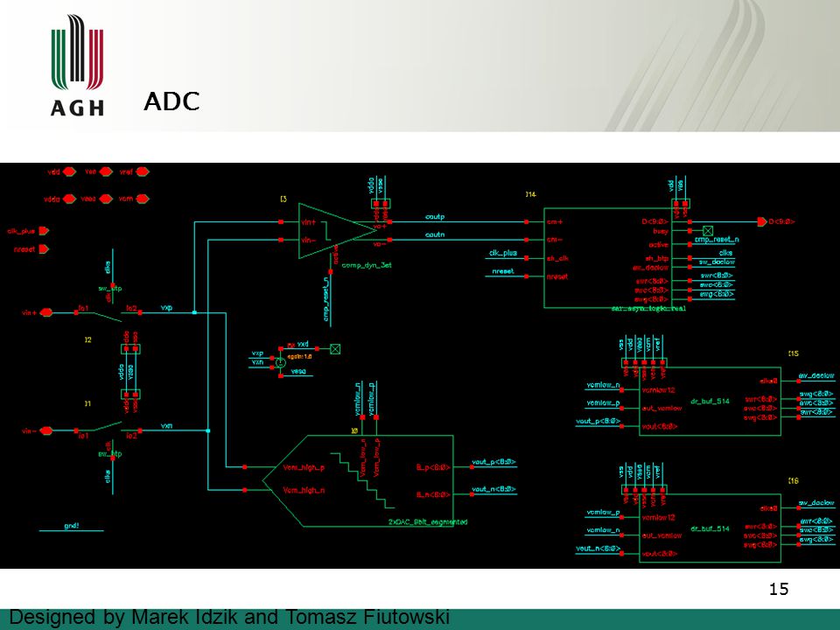Select the vin+ input pin symbol
This screenshot has height=630, width=840.
[x=46, y=312]
